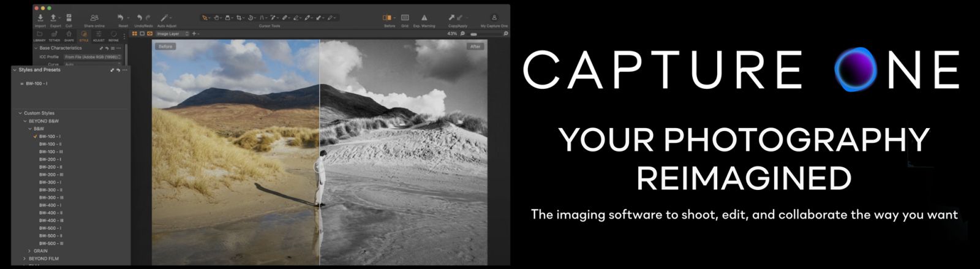This screenshot has width=980, height=269.
Task: Click the Undo arrow
Action: pos(140,18)
